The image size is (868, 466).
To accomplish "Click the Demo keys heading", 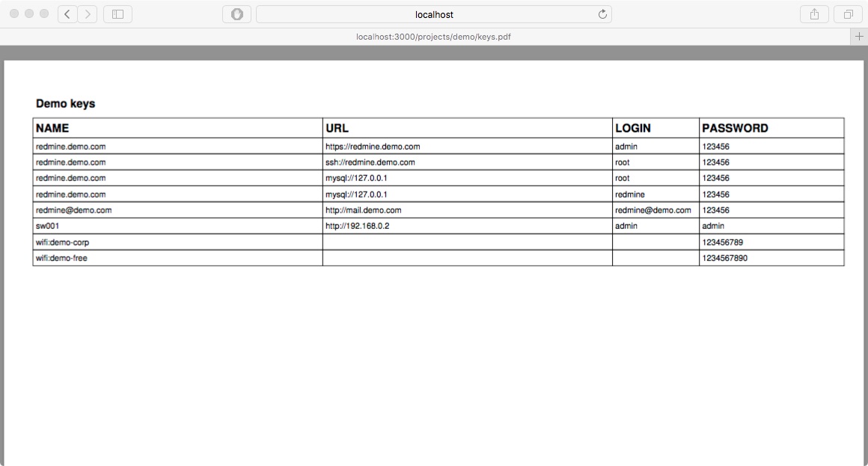I will tap(65, 103).
